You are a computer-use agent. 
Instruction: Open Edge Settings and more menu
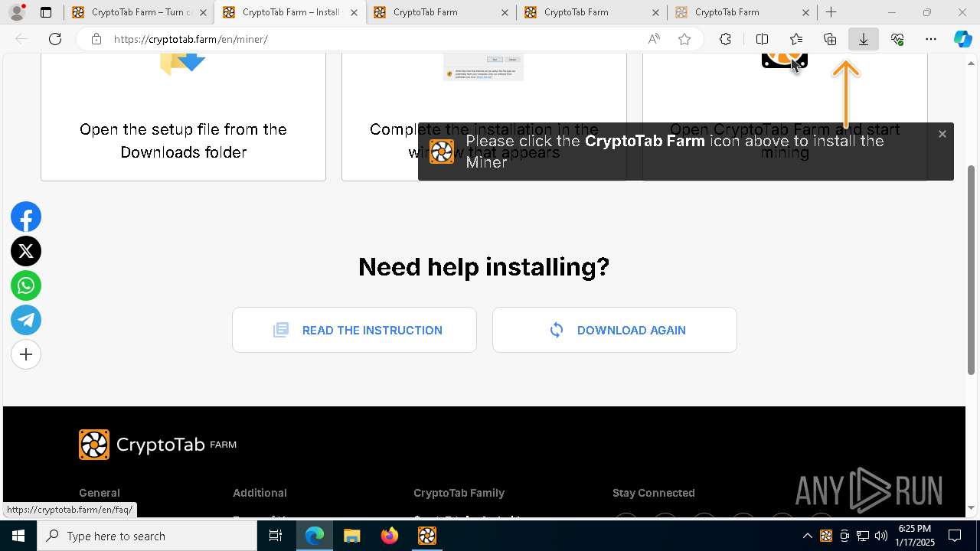coord(931,39)
